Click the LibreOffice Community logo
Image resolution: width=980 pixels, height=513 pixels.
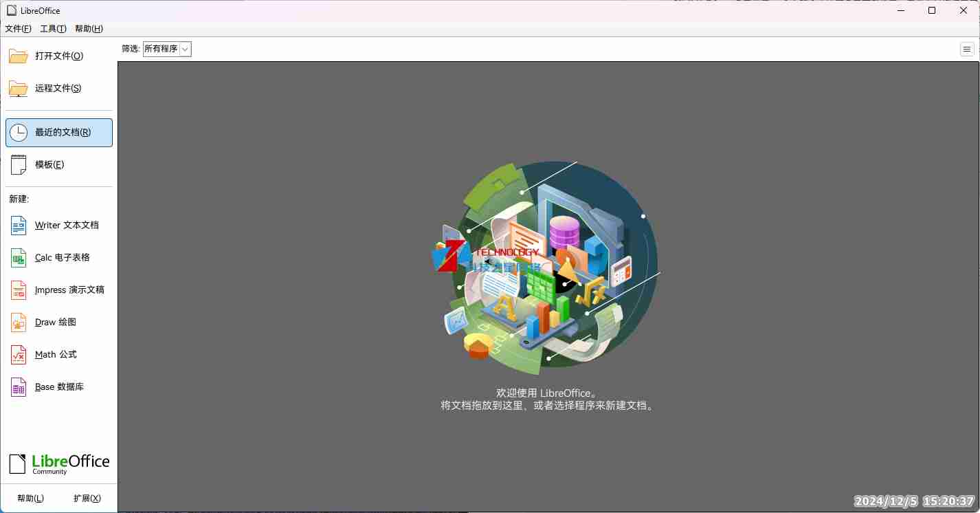pos(59,463)
